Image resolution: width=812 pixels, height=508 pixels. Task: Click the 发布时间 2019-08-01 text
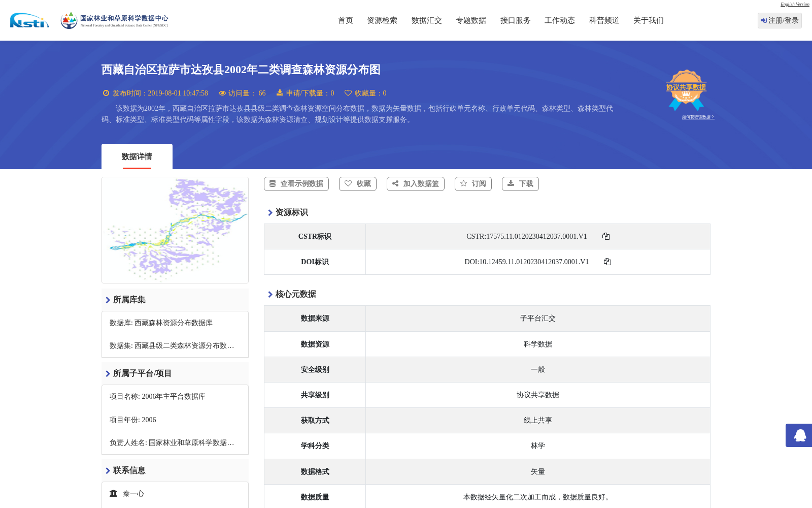pyautogui.click(x=160, y=93)
